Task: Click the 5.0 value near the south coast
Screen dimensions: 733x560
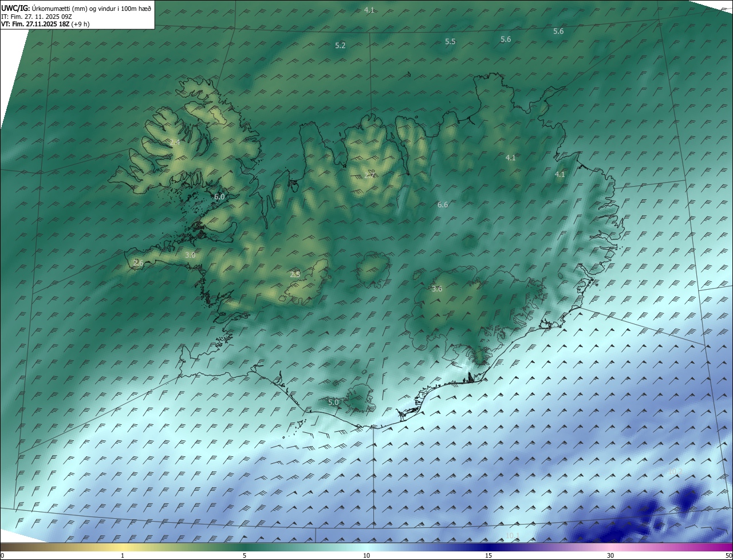Action: [333, 403]
